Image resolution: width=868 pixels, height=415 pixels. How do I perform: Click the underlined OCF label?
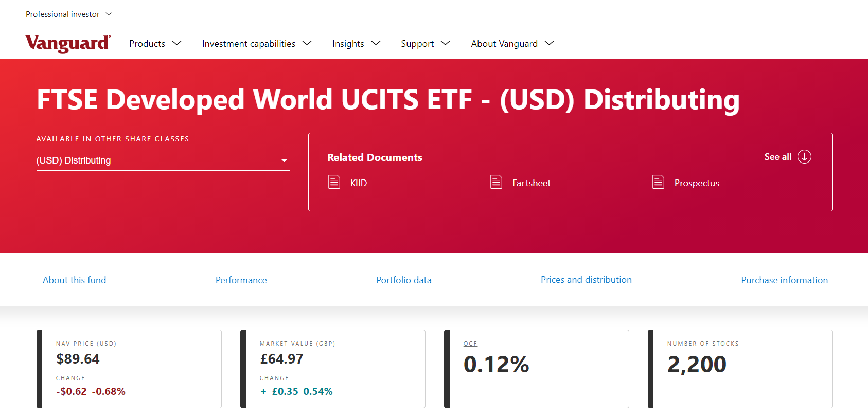click(x=470, y=344)
